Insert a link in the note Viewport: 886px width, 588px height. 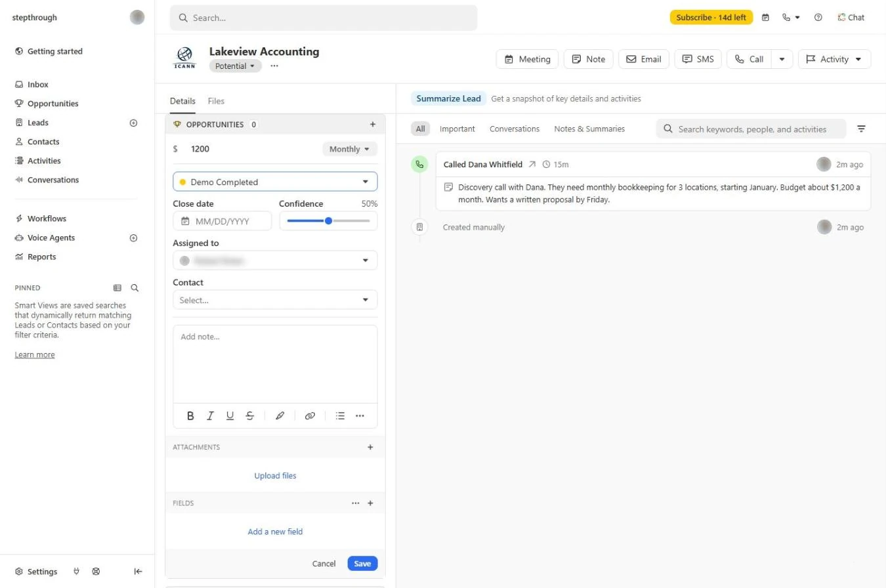tap(310, 415)
